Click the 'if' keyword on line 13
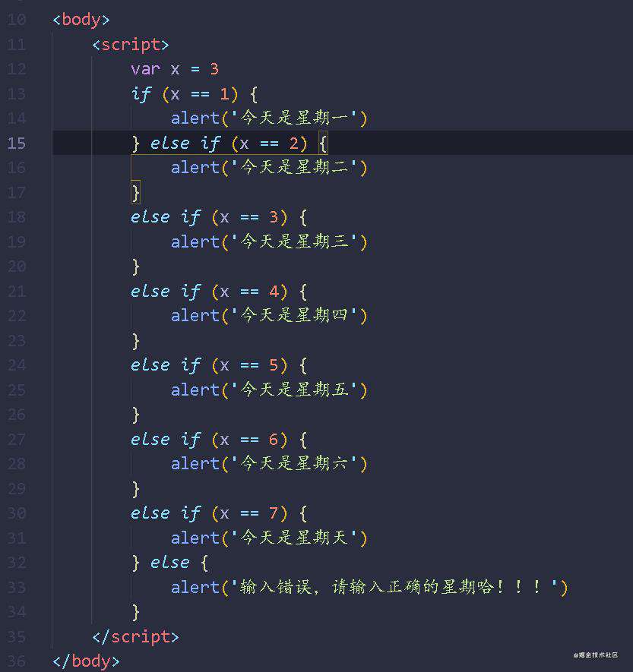This screenshot has height=672, width=633. pyautogui.click(x=141, y=94)
